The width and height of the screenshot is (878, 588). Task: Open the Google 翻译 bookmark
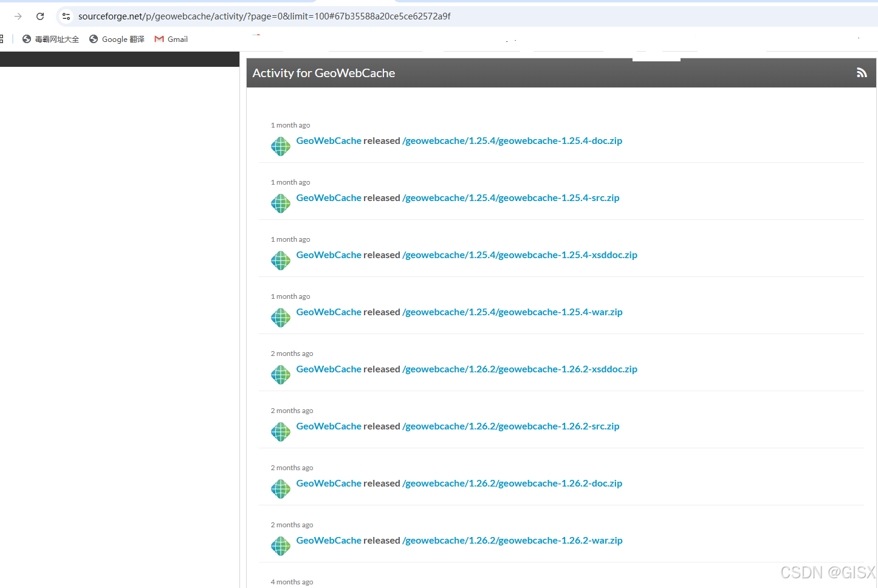point(117,39)
